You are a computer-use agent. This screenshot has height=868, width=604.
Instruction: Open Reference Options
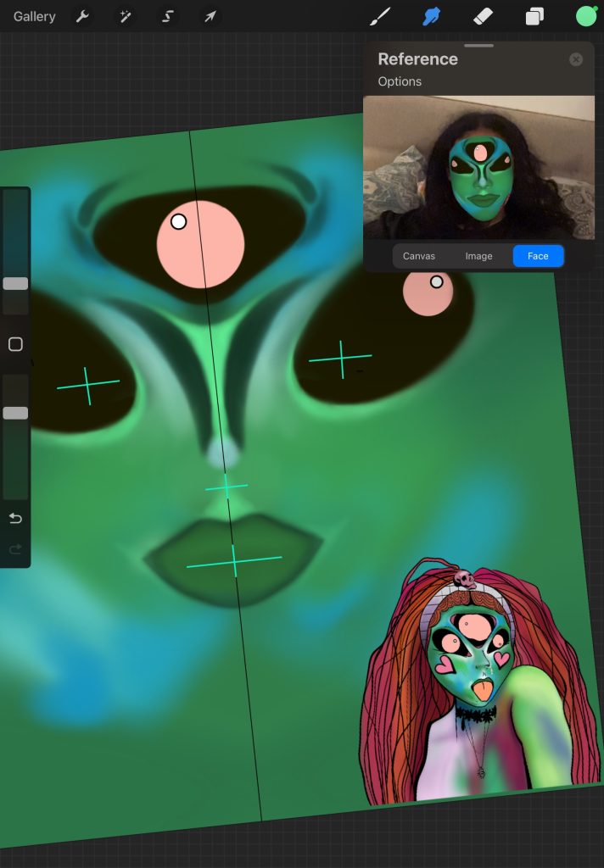(x=400, y=81)
